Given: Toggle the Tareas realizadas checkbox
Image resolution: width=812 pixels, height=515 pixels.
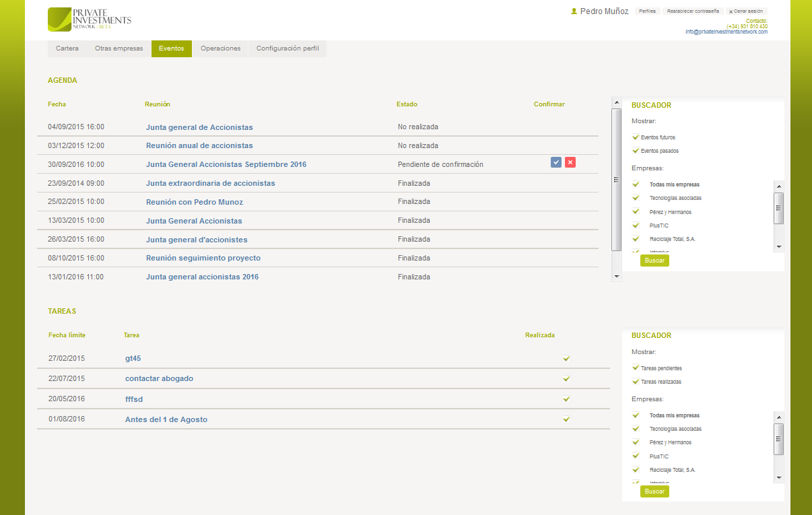Looking at the screenshot, I should pyautogui.click(x=636, y=382).
